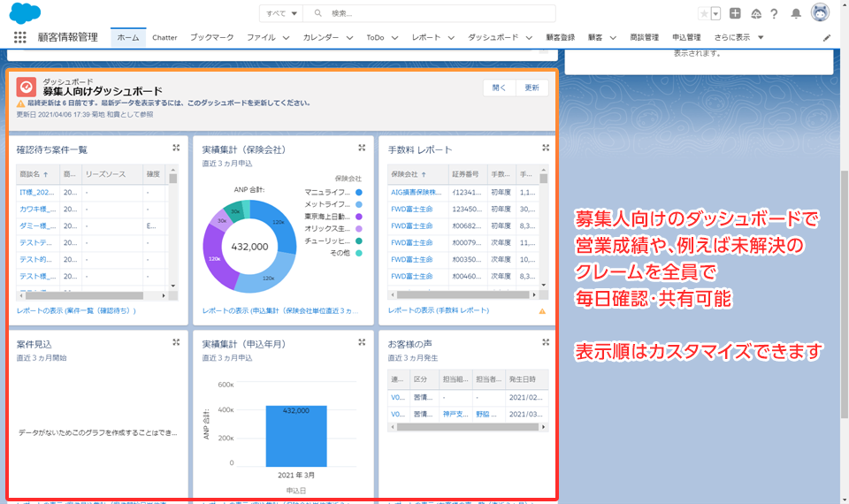
Task: Click the 更新 refresh button
Action: [532, 88]
